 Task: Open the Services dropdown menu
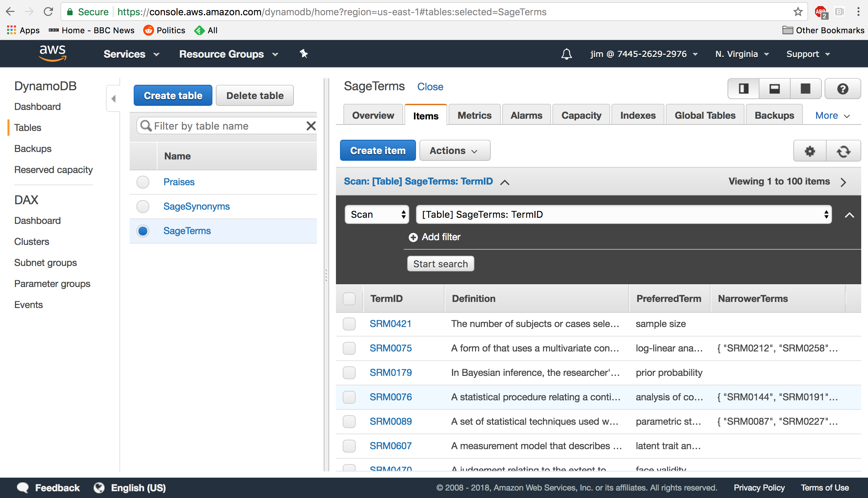(x=131, y=54)
